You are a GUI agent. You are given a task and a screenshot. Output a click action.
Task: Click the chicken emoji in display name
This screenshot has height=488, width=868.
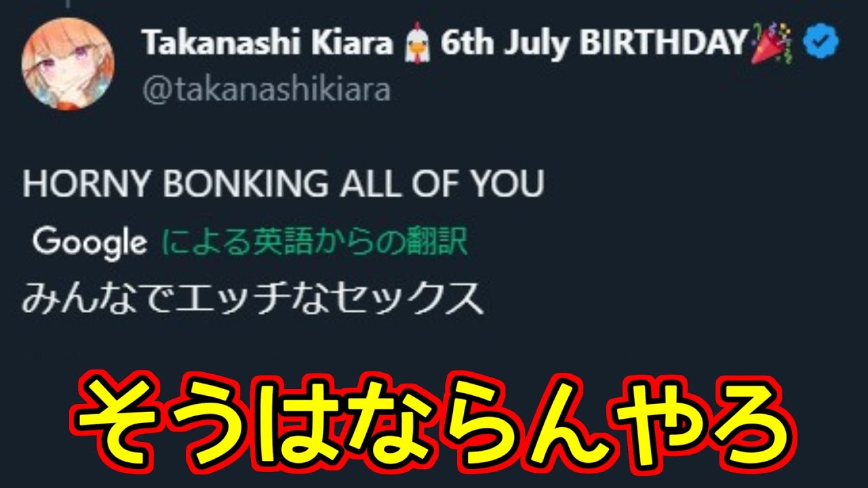coord(415,45)
